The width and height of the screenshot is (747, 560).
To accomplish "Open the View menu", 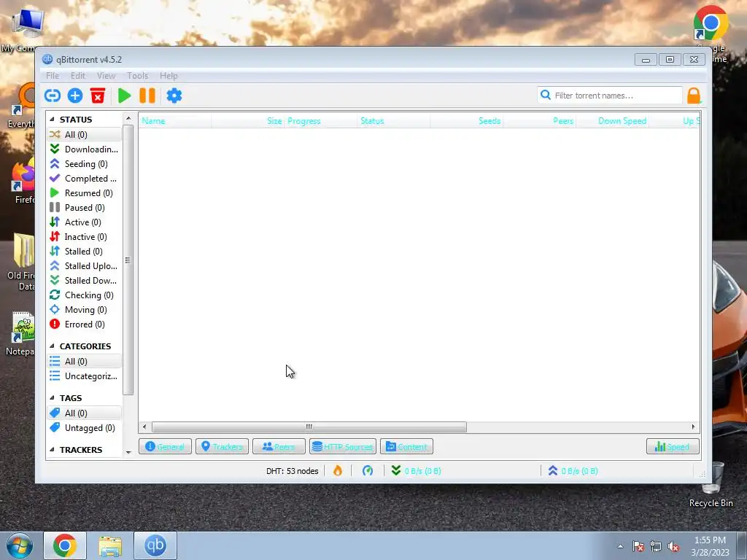I will pos(106,76).
